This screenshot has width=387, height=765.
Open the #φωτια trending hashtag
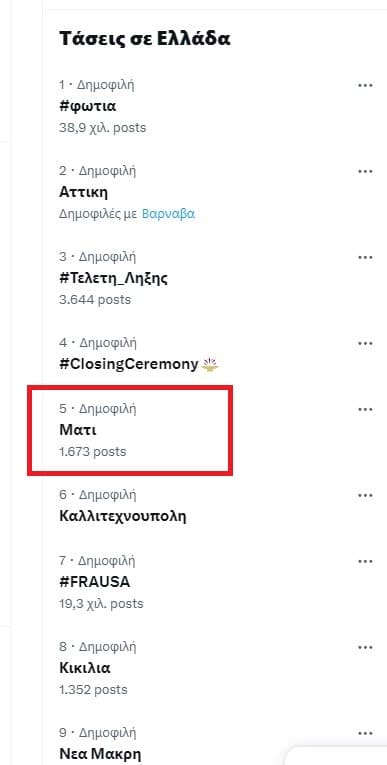[87, 106]
